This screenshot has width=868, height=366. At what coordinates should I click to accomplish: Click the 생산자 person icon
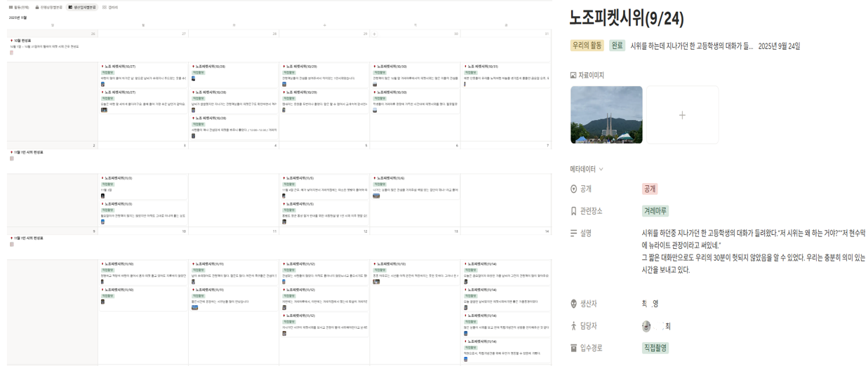573,304
